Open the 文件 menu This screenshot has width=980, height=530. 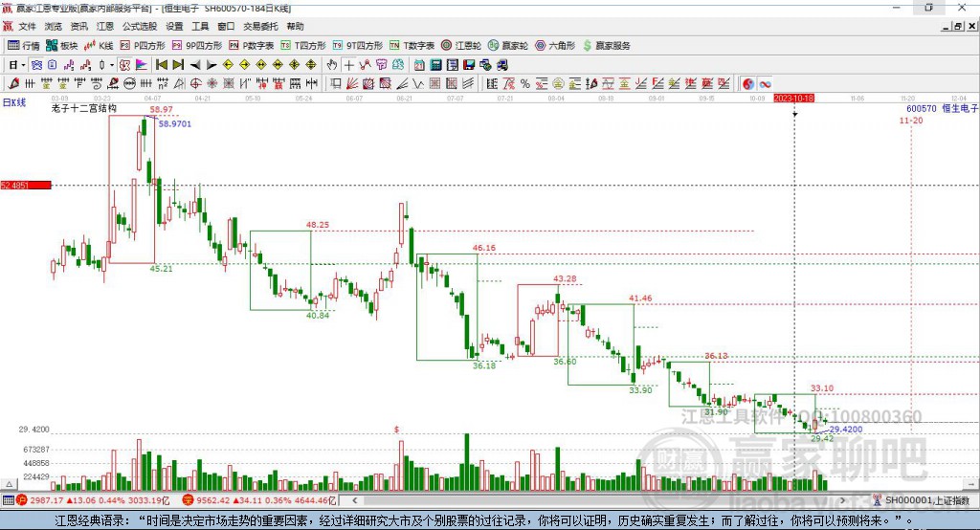click(27, 26)
